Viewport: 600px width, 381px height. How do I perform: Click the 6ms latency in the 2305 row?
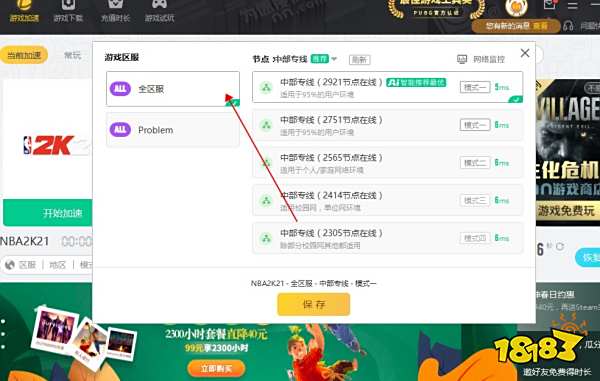point(501,238)
